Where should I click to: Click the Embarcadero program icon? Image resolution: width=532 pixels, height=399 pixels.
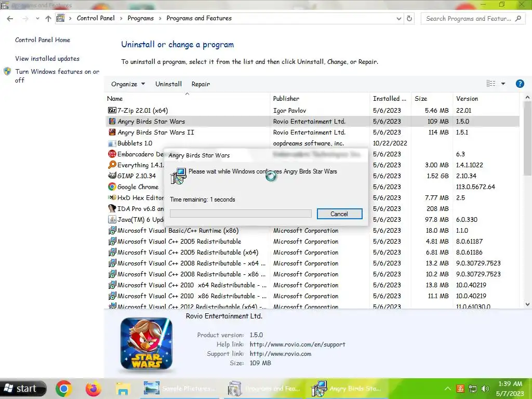click(112, 154)
